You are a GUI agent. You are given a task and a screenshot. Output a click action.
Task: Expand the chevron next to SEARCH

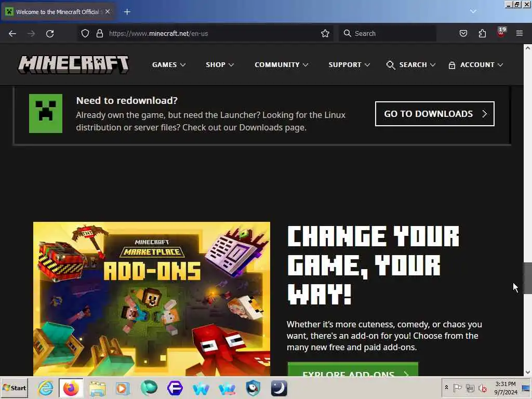point(433,65)
